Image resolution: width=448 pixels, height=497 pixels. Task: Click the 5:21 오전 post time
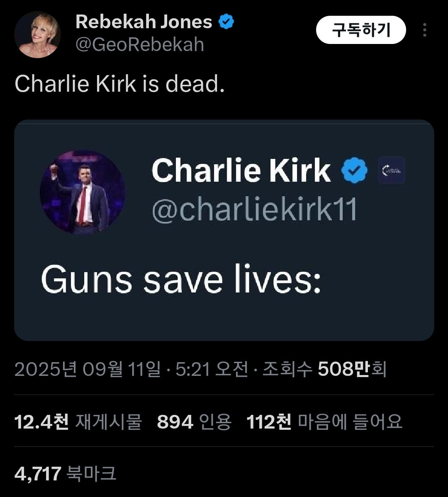pos(212,369)
